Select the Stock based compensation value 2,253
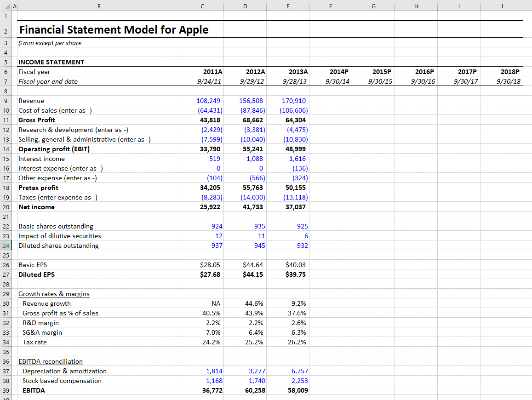Image resolution: width=532 pixels, height=400 pixels. pos(288,381)
